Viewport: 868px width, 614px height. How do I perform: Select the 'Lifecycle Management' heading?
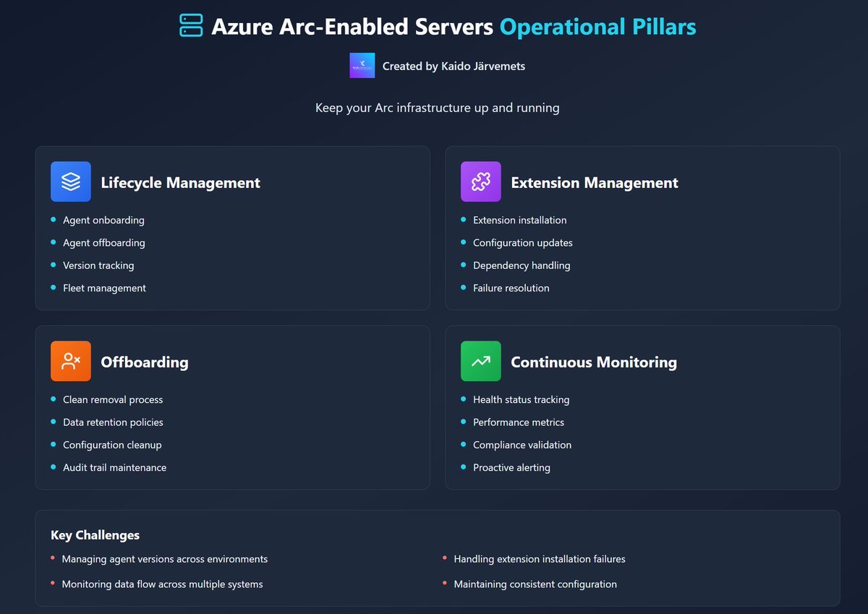[181, 183]
